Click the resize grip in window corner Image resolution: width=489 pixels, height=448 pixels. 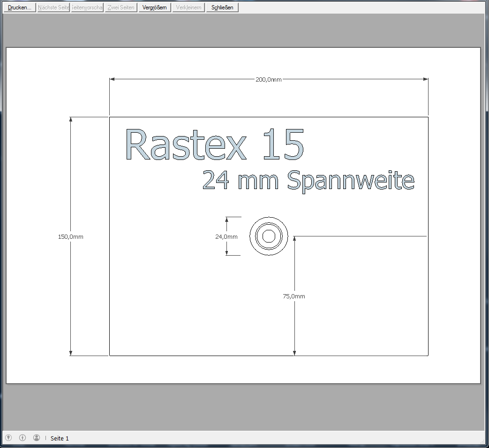tap(483, 442)
